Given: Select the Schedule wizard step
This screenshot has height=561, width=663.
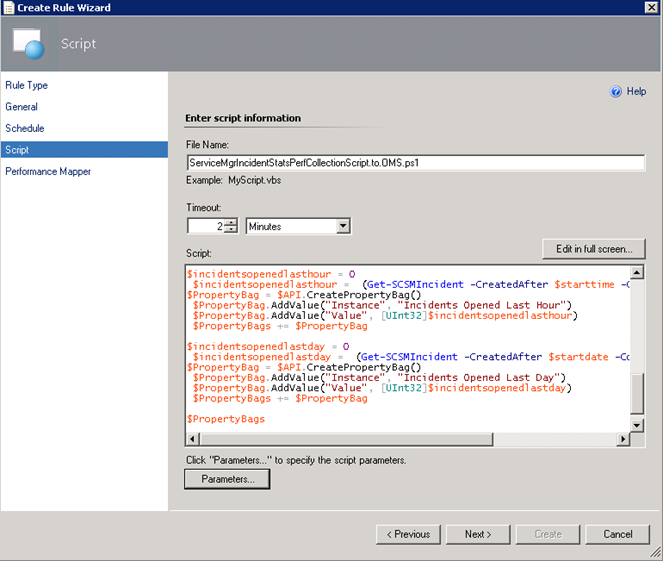Looking at the screenshot, I should click(x=25, y=128).
